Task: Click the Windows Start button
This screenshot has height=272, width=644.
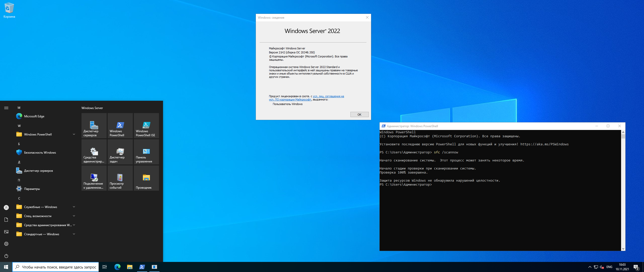Action: click(x=6, y=267)
